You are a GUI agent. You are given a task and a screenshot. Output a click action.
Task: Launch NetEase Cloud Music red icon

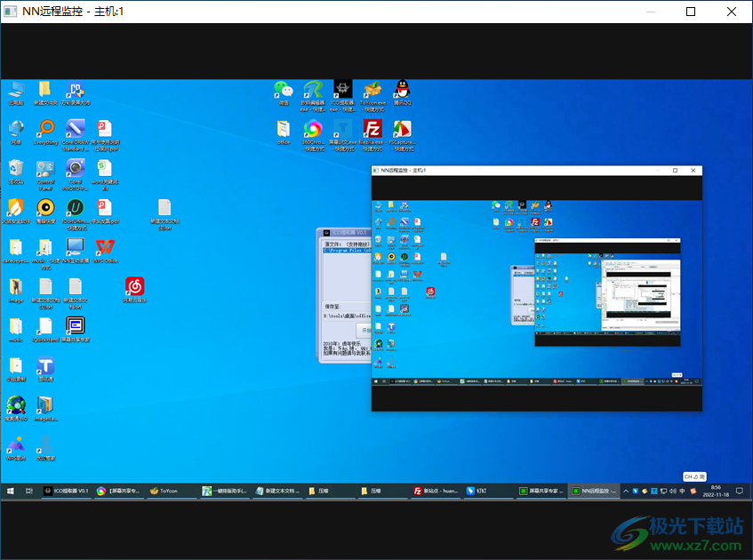pyautogui.click(x=134, y=287)
